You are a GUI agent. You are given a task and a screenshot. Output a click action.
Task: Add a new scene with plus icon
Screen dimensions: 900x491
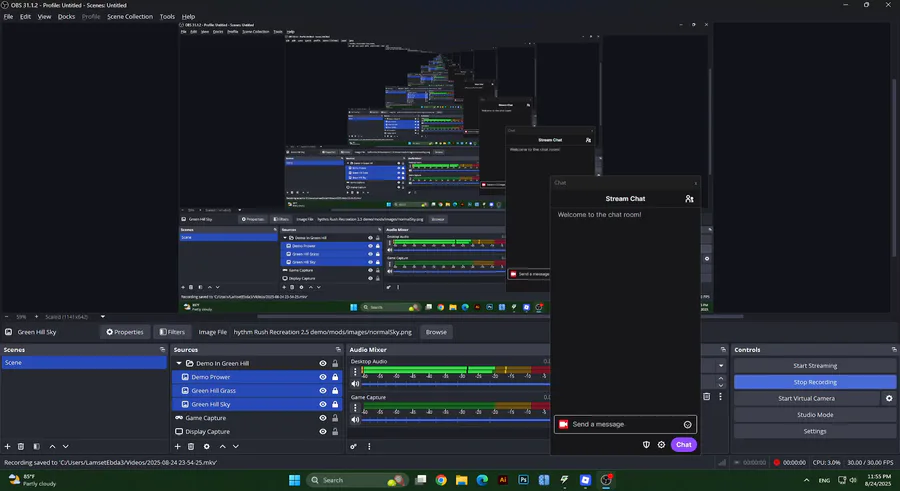pos(7,446)
